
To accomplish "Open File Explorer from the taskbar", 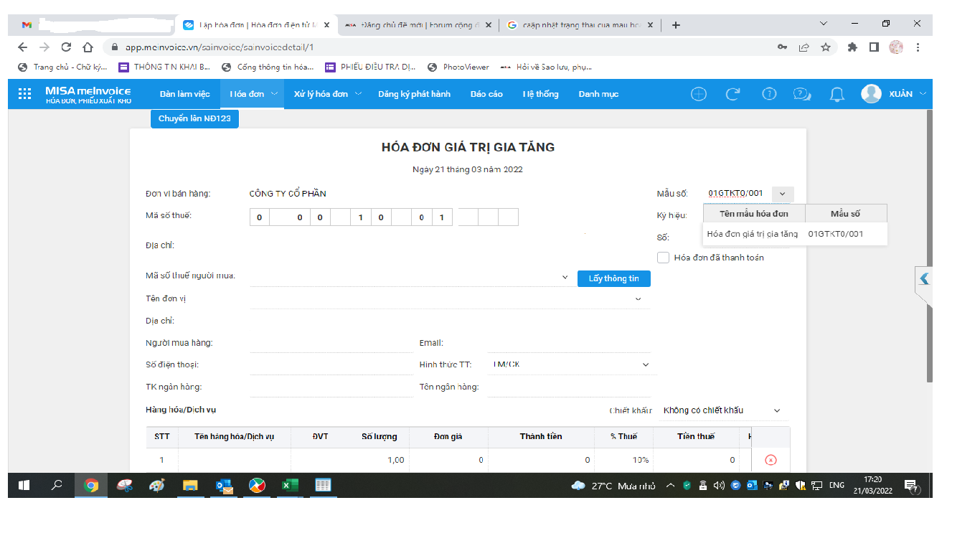I will pyautogui.click(x=190, y=486).
